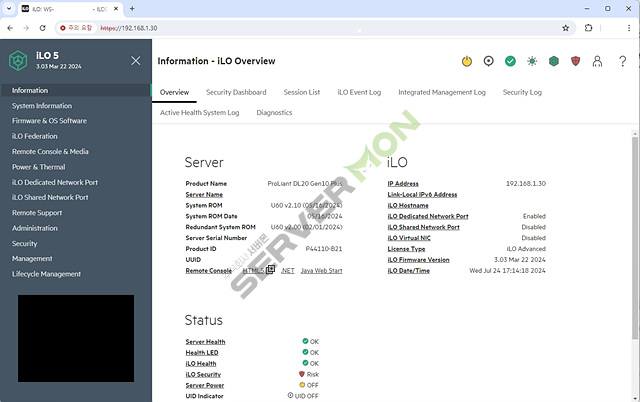
Task: Open Lifecycle Management section
Action: click(x=46, y=274)
